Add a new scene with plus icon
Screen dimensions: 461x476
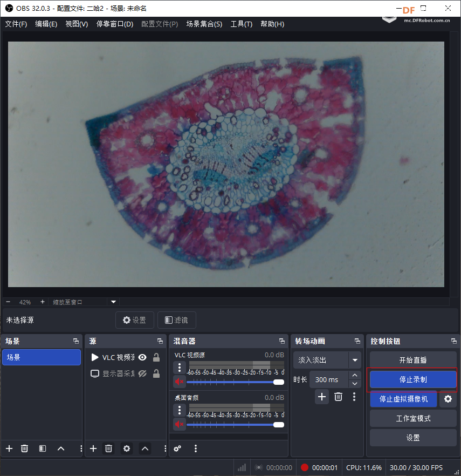(9, 448)
